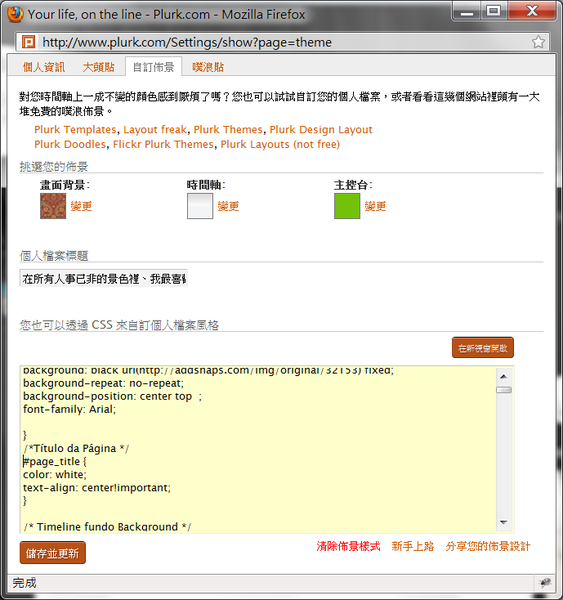Click the red 清除佈景樣式 link
This screenshot has width=563, height=600.
pos(348,546)
